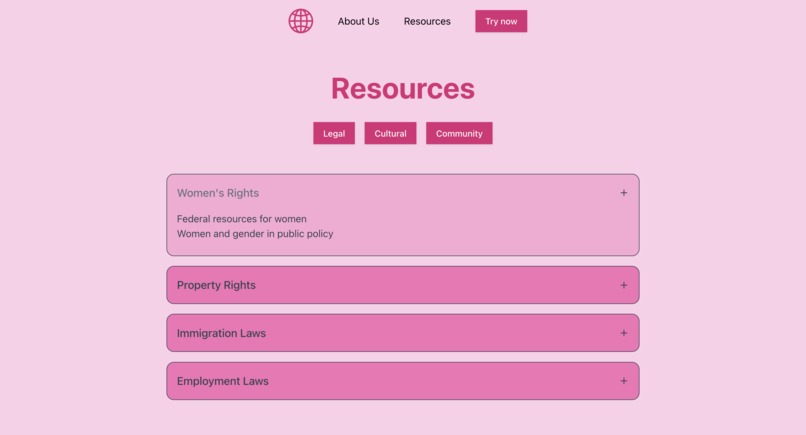This screenshot has width=806, height=435.
Task: Click the Property Rights accordion heading
Action: 216,285
